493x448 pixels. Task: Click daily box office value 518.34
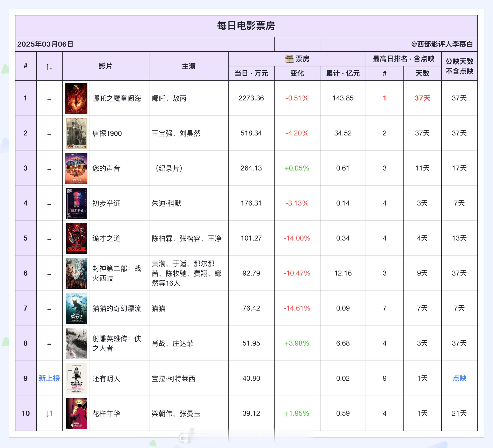(x=251, y=133)
